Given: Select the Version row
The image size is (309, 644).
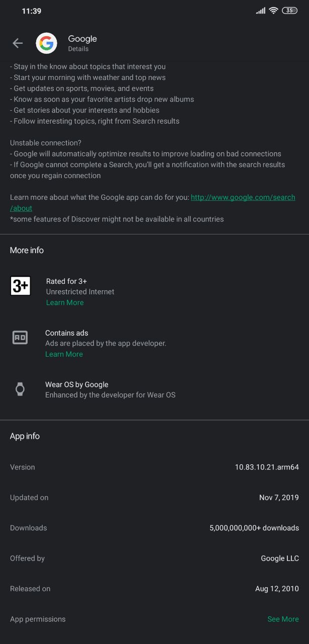Looking at the screenshot, I should pos(154,467).
